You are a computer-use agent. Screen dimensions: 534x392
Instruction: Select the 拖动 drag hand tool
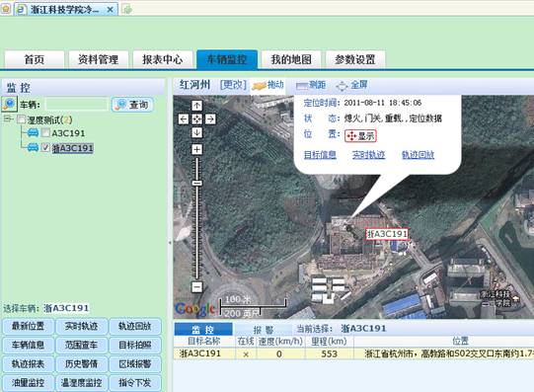[267, 85]
